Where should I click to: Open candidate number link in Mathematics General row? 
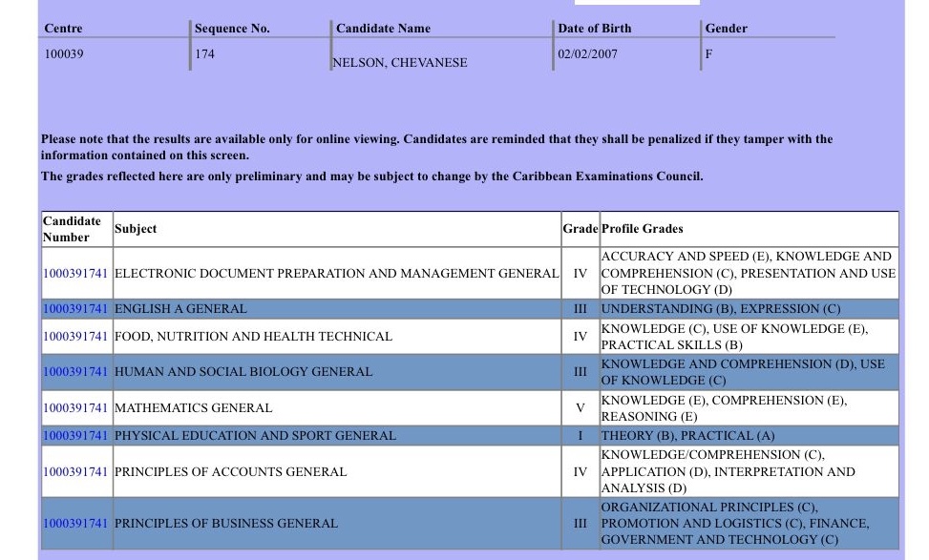pos(75,408)
